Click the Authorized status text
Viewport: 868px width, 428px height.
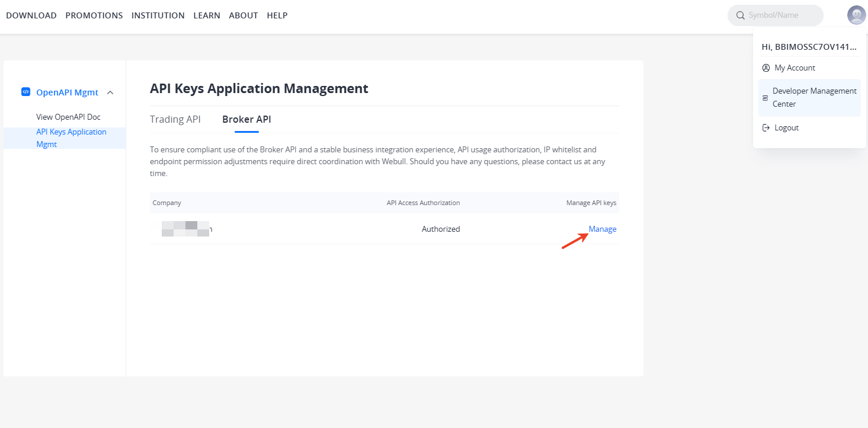(x=440, y=229)
